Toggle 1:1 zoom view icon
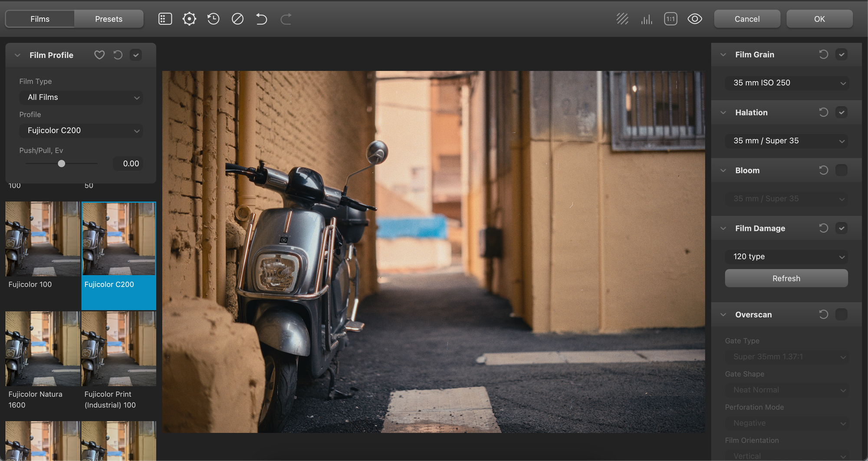This screenshot has height=461, width=868. [671, 19]
